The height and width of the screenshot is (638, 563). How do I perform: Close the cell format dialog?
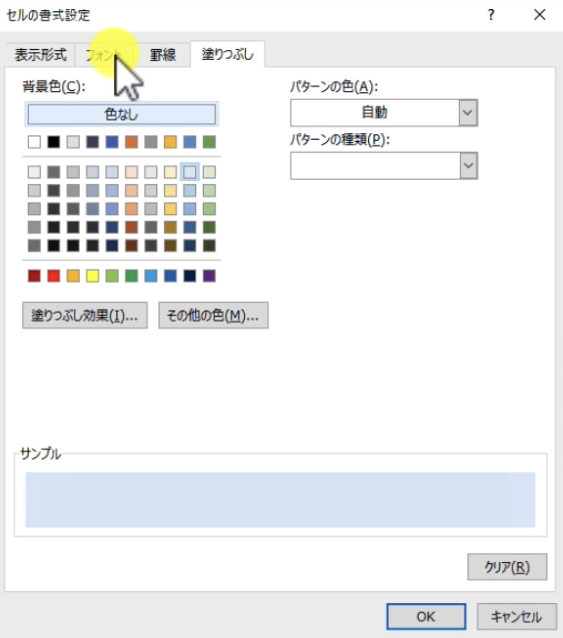pos(539,15)
